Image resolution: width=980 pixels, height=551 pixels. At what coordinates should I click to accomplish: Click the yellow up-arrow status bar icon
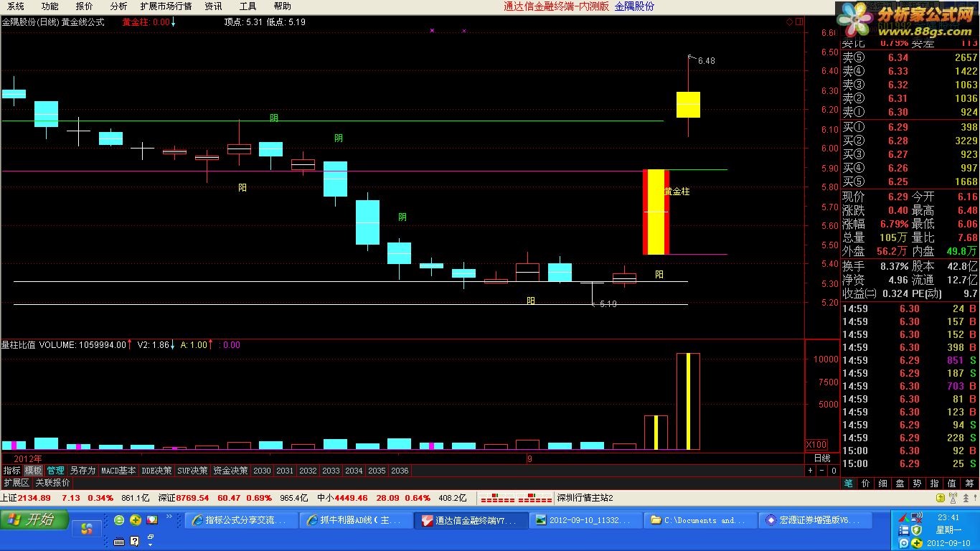pos(941,498)
